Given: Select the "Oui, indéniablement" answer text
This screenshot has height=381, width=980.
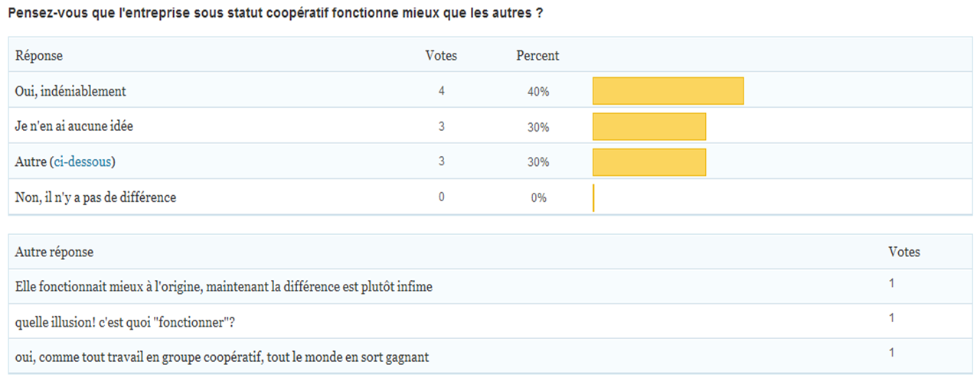Looking at the screenshot, I should pyautogui.click(x=70, y=92).
